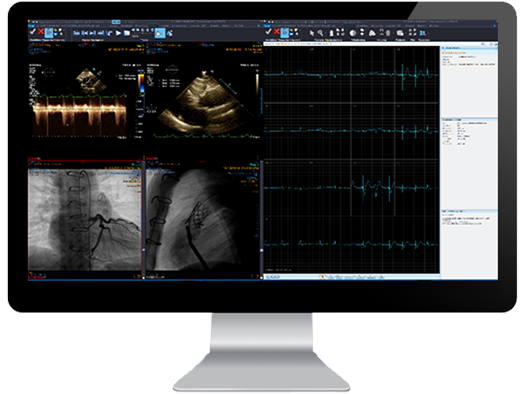Click the triangle caliper icon in ECG toolbar
Screen dimensions: 526x394
pos(372,33)
